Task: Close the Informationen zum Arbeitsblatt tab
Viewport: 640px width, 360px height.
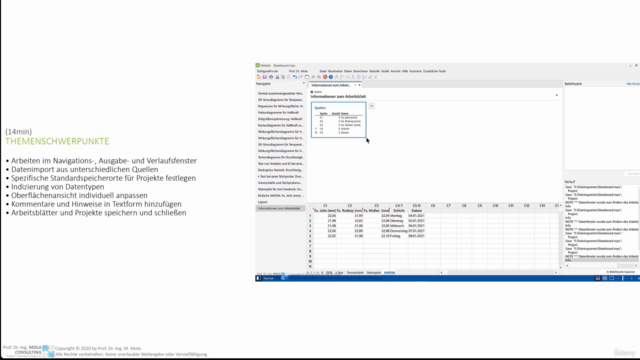Action: coord(359,85)
